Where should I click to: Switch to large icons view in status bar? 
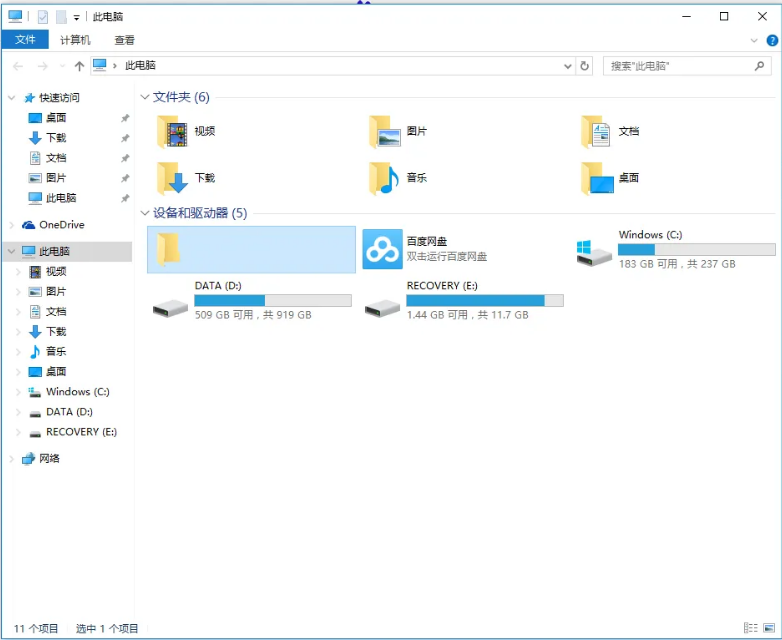(x=768, y=628)
